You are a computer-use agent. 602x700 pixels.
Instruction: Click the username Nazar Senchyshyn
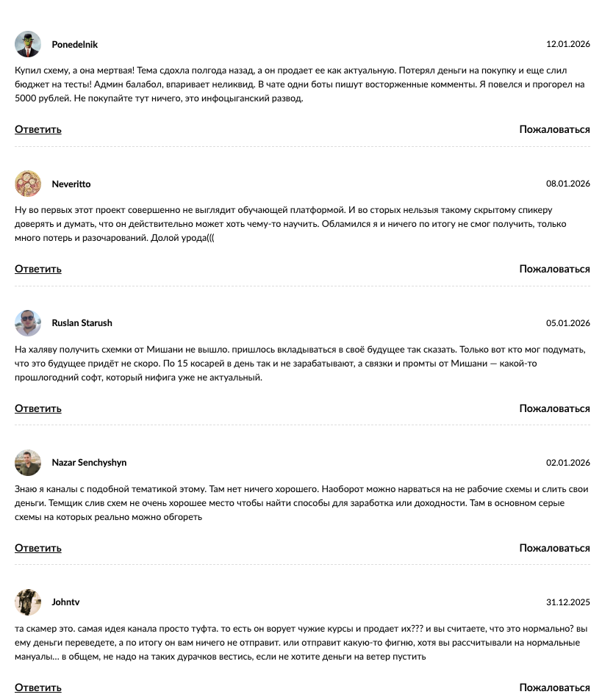point(89,463)
